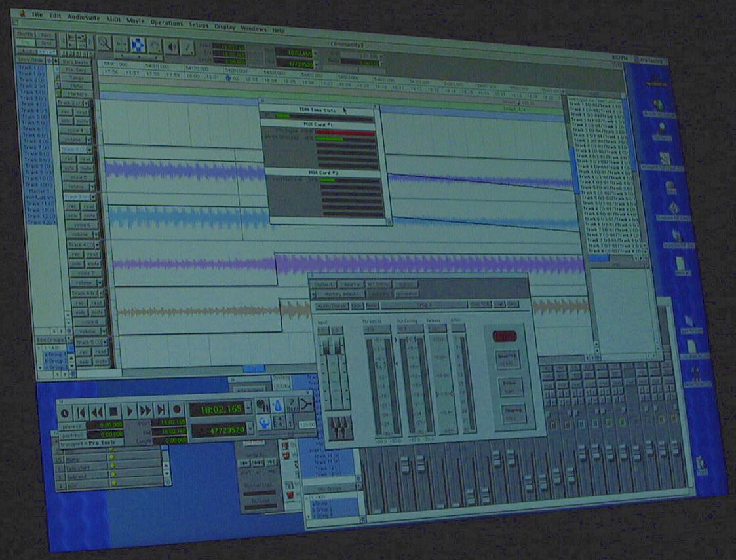Open the AudioSuite menu
This screenshot has width=736, height=560.
tap(83, 17)
